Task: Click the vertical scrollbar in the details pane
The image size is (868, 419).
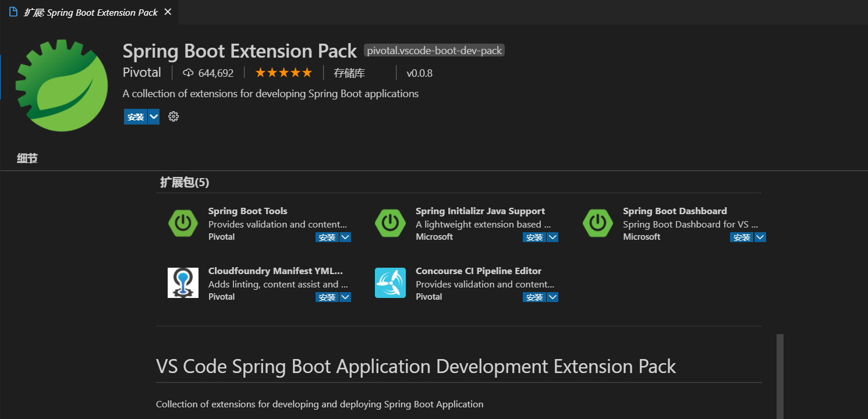Action: click(x=780, y=376)
